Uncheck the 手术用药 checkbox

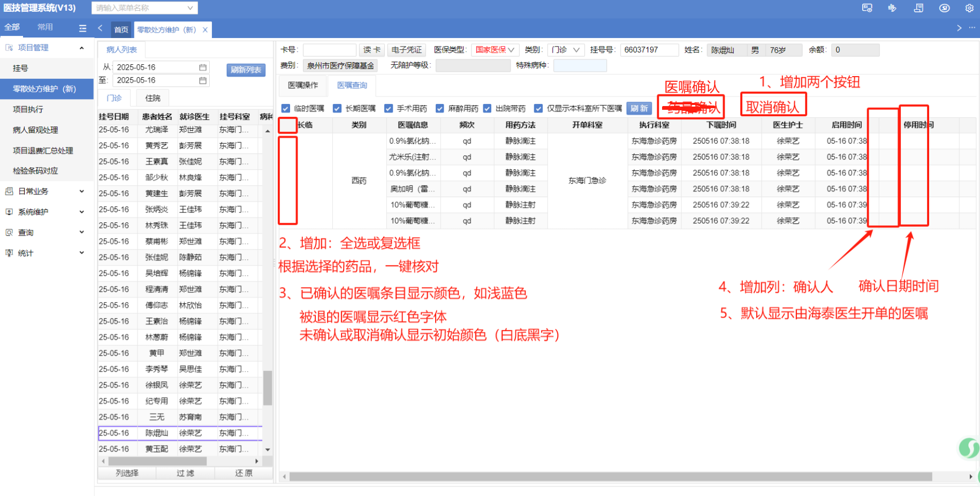(x=389, y=108)
